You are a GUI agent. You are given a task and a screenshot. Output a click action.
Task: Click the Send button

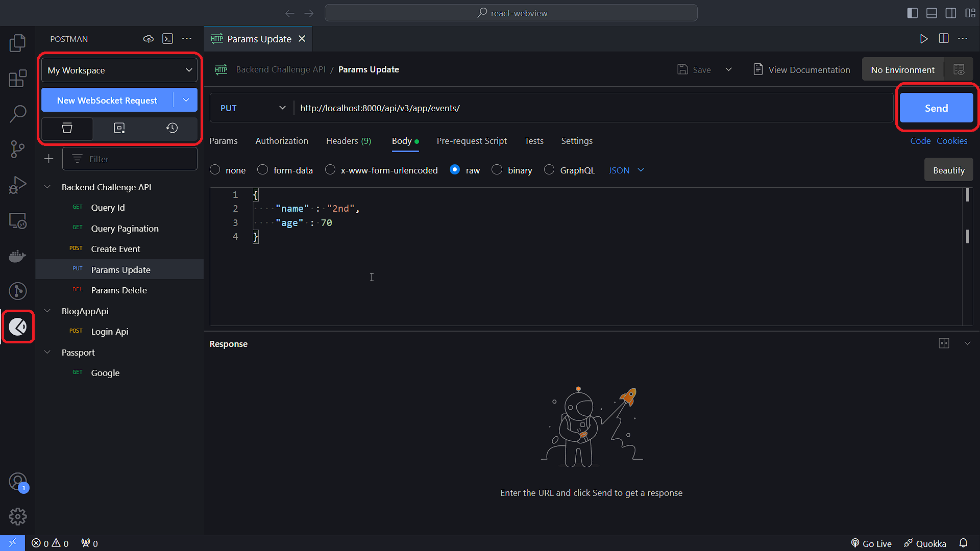pos(936,108)
